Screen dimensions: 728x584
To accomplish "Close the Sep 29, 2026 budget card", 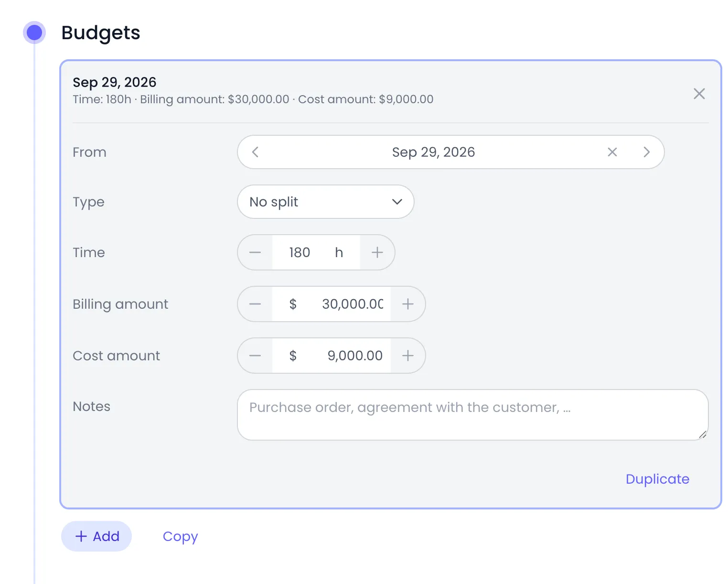I will [x=699, y=94].
